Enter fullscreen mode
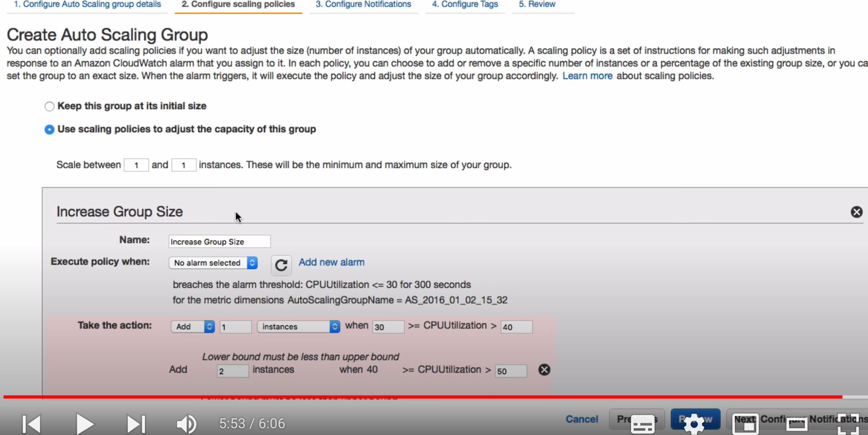The height and width of the screenshot is (435, 868). pos(848,424)
